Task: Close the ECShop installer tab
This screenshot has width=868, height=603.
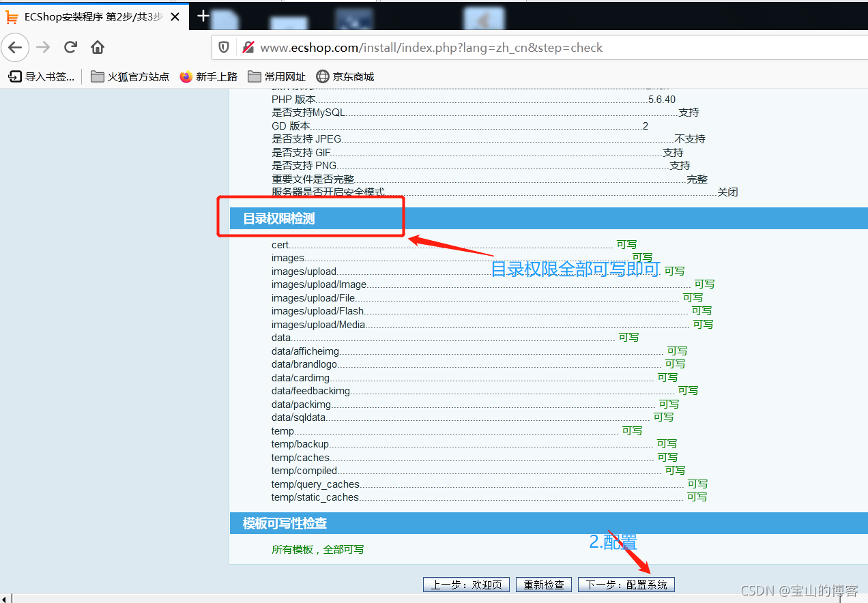Action: coord(175,17)
